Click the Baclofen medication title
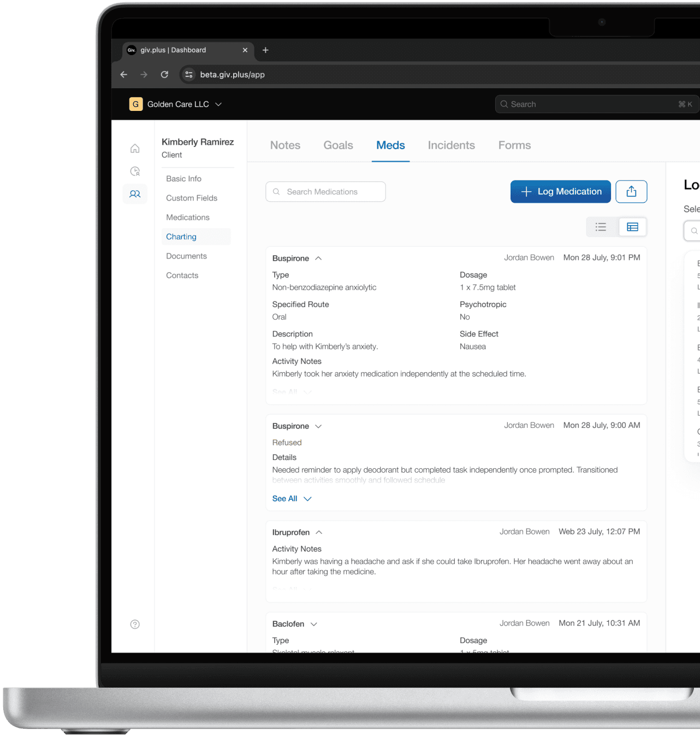 pos(288,624)
